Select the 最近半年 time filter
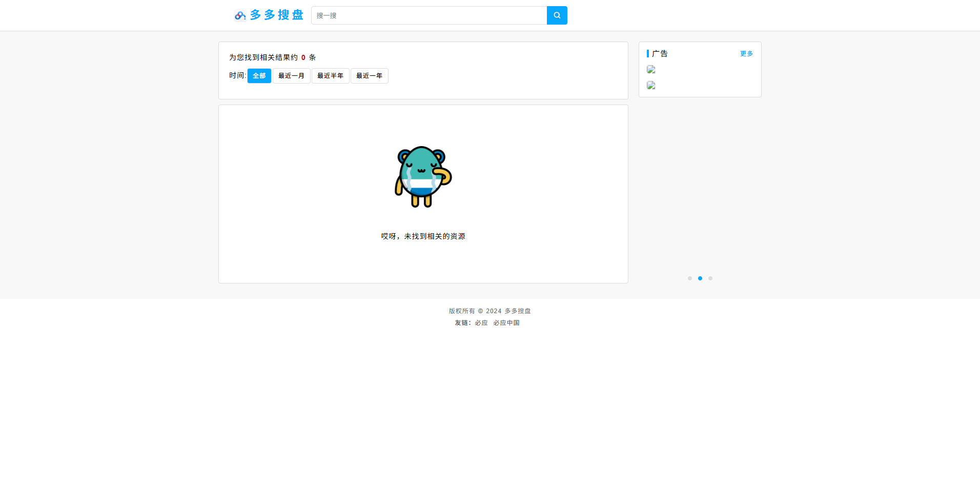Screen dimensions: 980x489 [x=330, y=75]
